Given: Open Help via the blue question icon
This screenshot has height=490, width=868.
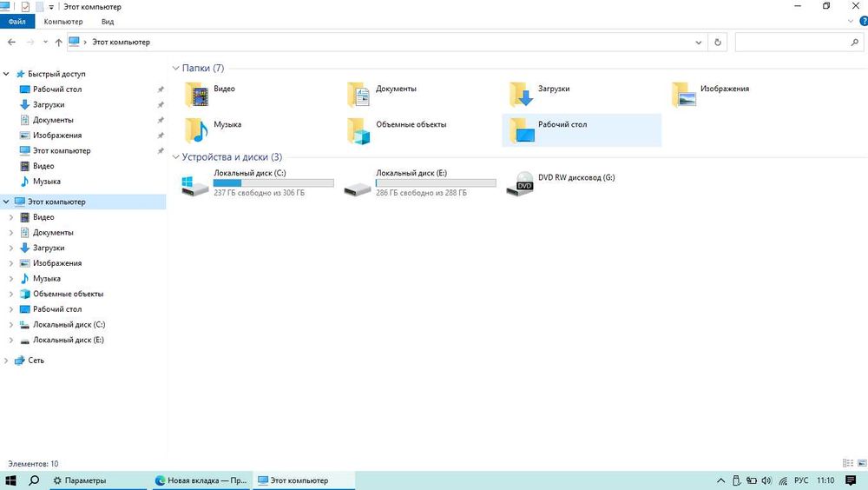Looking at the screenshot, I should 864,21.
